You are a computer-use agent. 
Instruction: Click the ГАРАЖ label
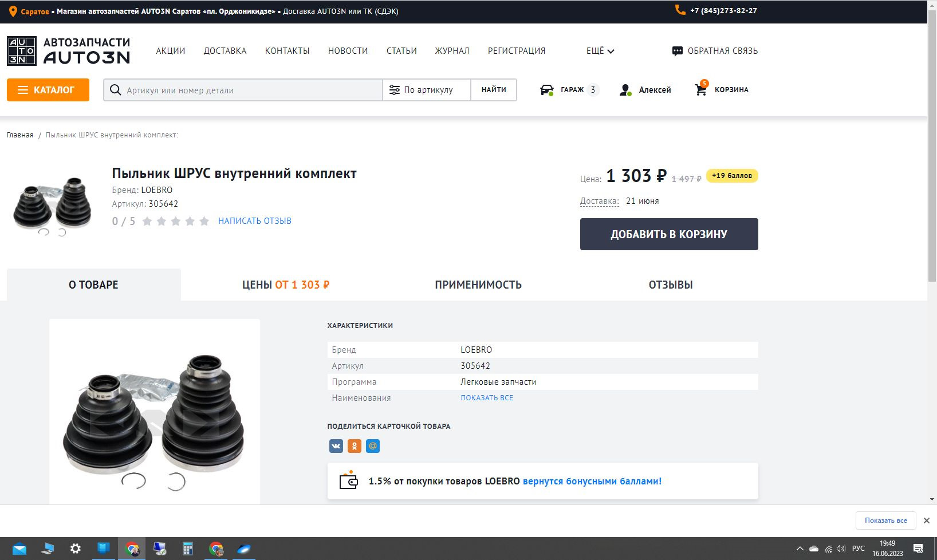point(572,90)
